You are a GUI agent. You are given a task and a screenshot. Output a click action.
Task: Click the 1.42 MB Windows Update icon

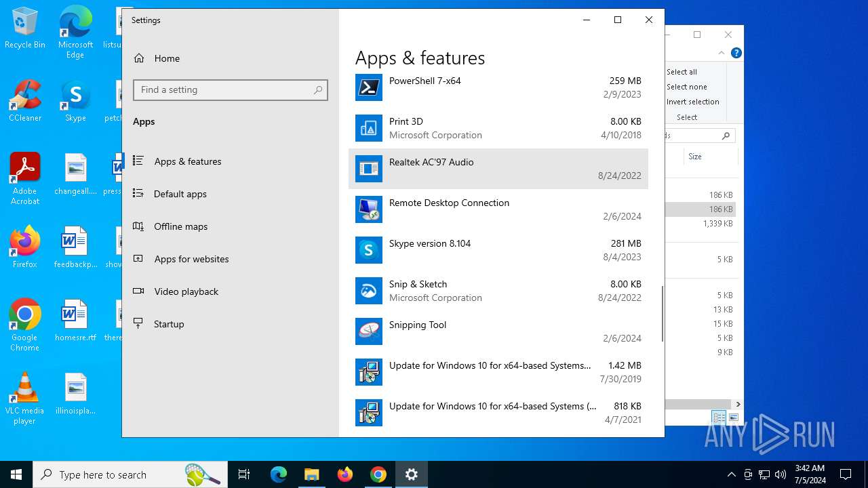click(369, 372)
